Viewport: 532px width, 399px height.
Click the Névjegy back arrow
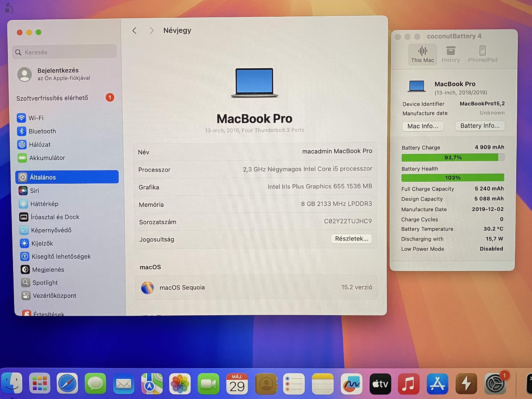tap(134, 31)
